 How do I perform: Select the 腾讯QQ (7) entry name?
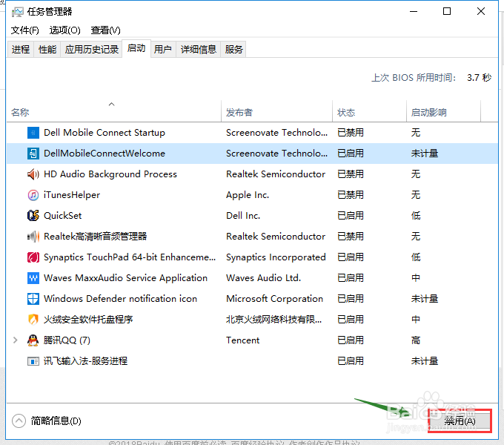(67, 340)
